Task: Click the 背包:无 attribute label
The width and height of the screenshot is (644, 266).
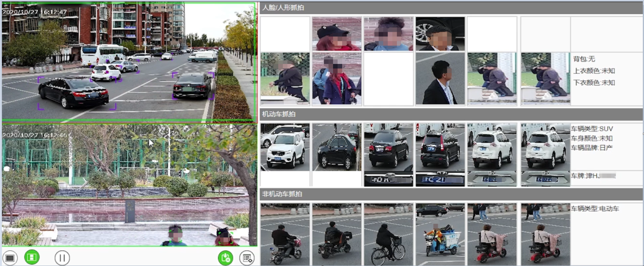Action: pos(584,59)
